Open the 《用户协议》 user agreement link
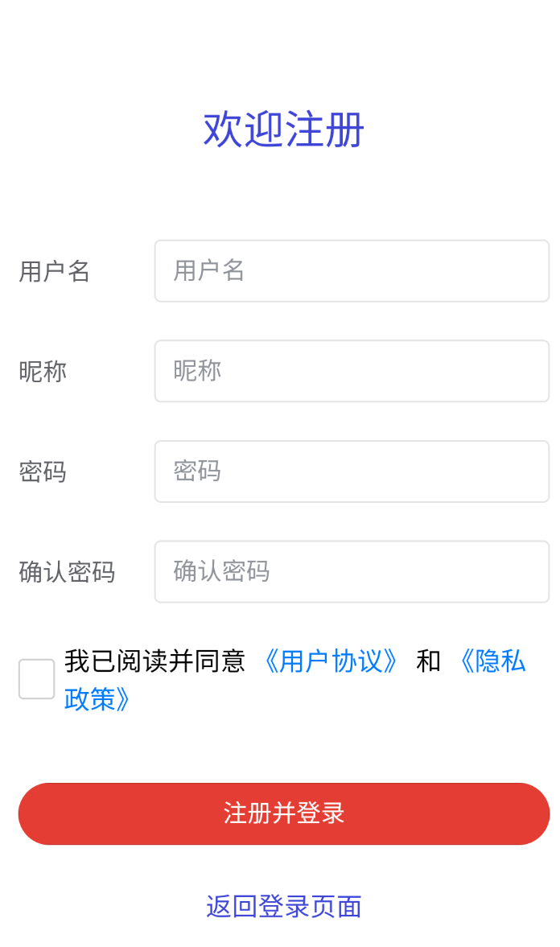560x947 pixels. click(x=331, y=661)
